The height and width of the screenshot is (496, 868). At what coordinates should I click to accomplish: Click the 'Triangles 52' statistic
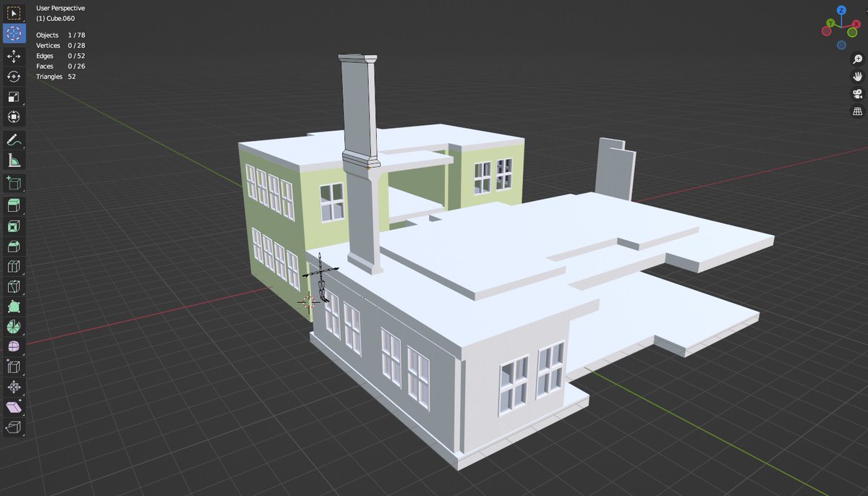pos(56,76)
